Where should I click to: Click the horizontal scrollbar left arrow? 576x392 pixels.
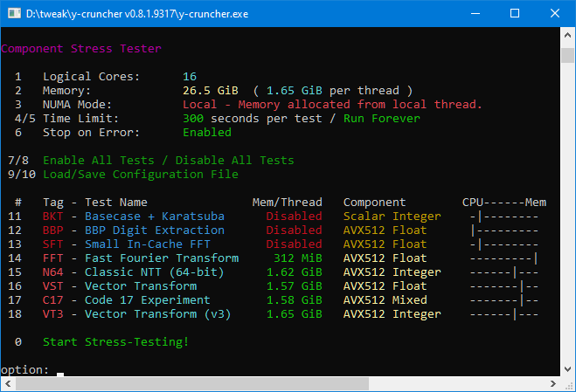8,383
